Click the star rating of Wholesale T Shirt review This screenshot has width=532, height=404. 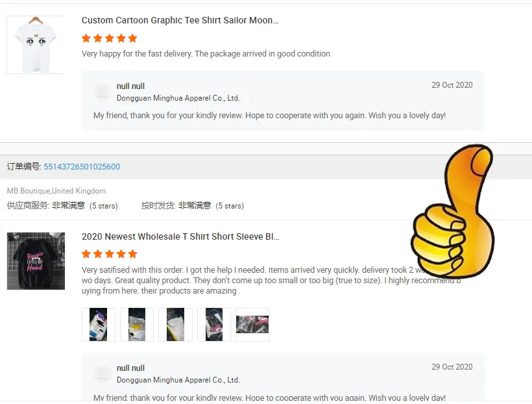tap(109, 254)
